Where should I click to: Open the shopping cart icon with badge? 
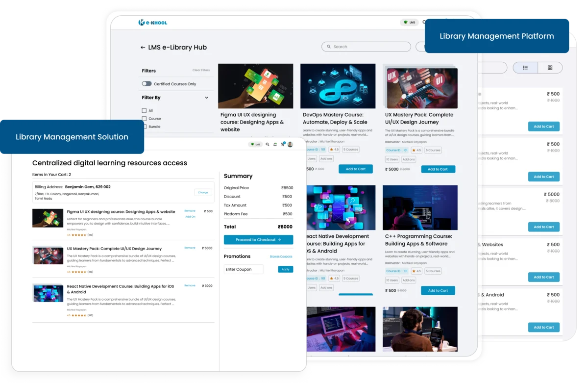(x=283, y=144)
